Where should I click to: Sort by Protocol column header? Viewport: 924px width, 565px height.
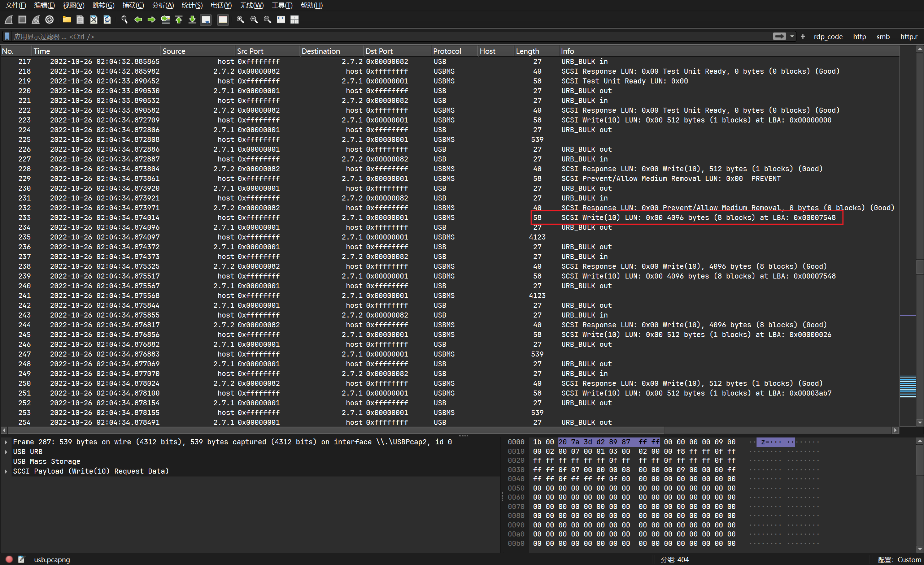pyautogui.click(x=454, y=51)
